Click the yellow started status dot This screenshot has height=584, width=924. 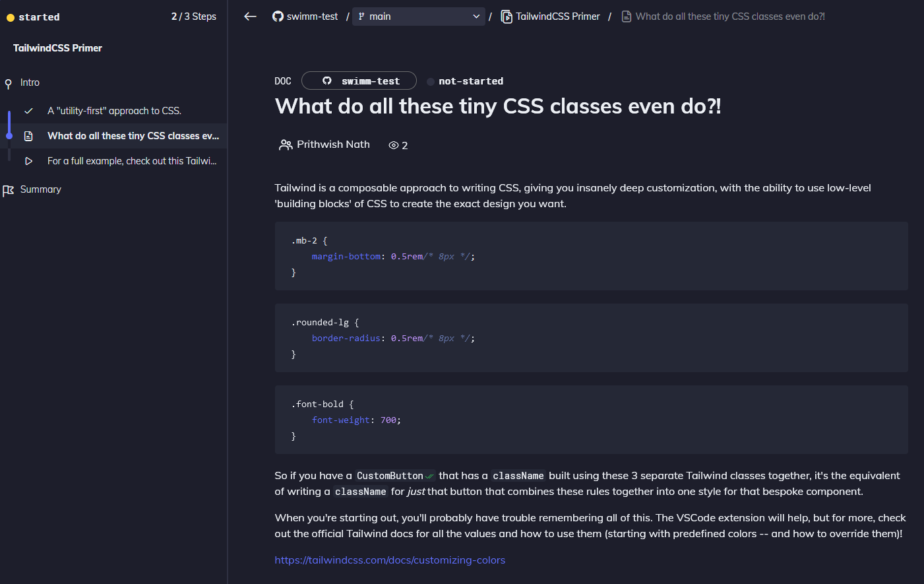pos(11,18)
